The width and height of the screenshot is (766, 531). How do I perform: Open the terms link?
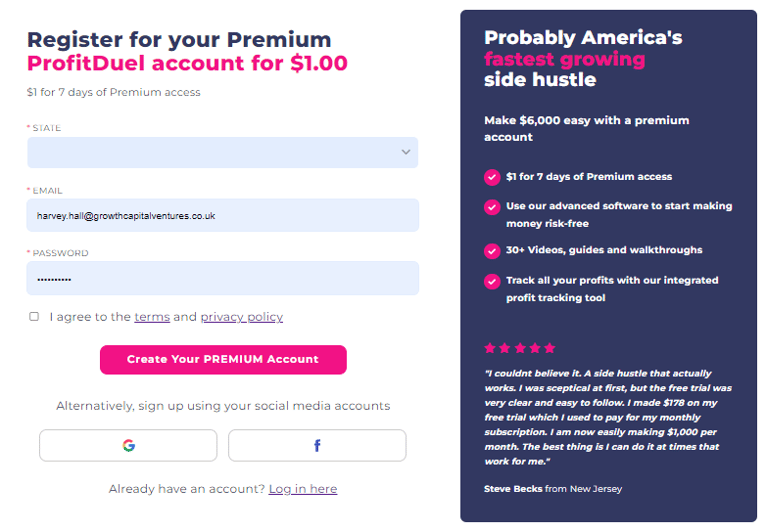click(152, 317)
